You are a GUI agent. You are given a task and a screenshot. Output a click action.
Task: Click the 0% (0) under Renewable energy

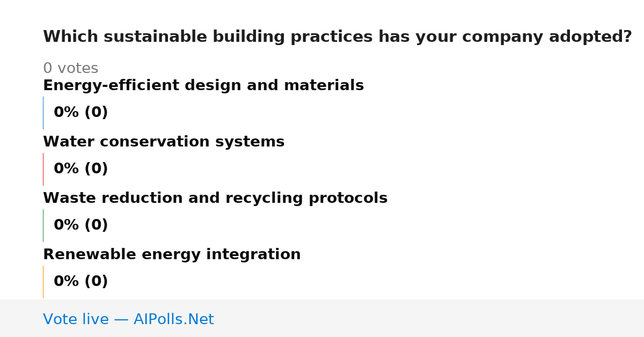81,282
